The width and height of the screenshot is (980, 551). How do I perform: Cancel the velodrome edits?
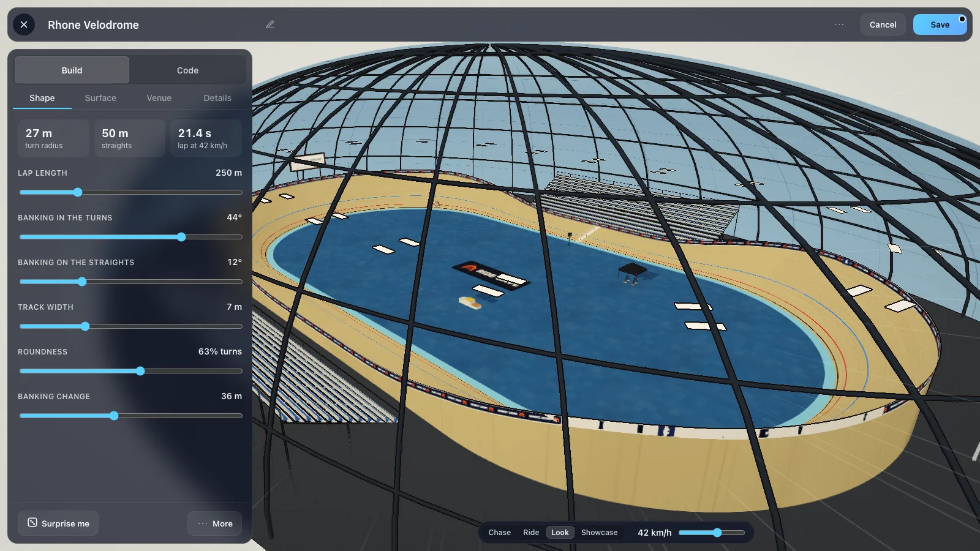click(x=883, y=24)
